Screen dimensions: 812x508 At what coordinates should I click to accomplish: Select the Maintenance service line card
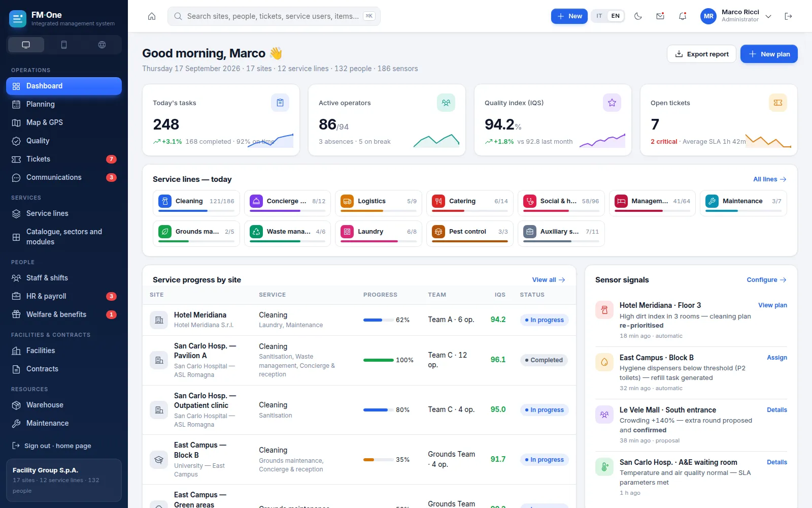coord(743,203)
